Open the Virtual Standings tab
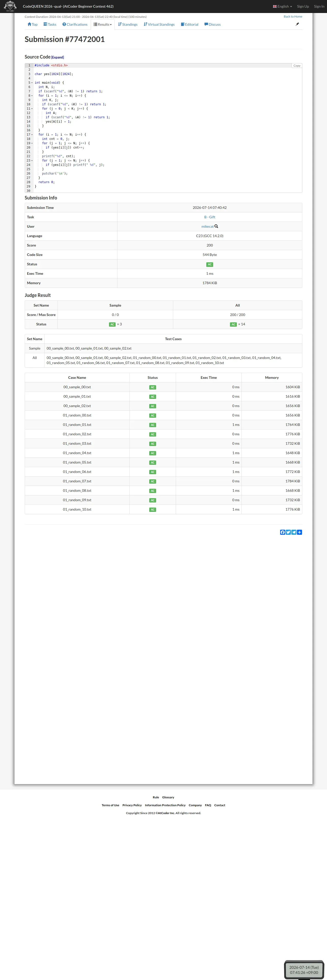327x980 pixels. [159, 24]
